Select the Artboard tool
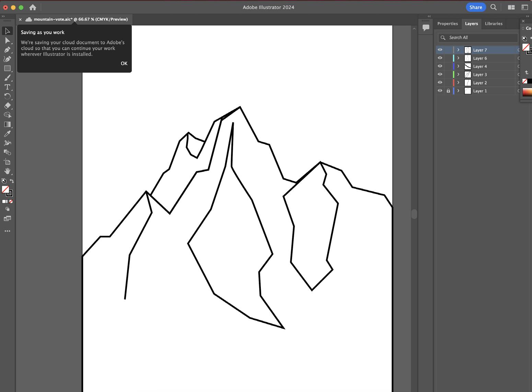532x392 pixels. [x=7, y=162]
